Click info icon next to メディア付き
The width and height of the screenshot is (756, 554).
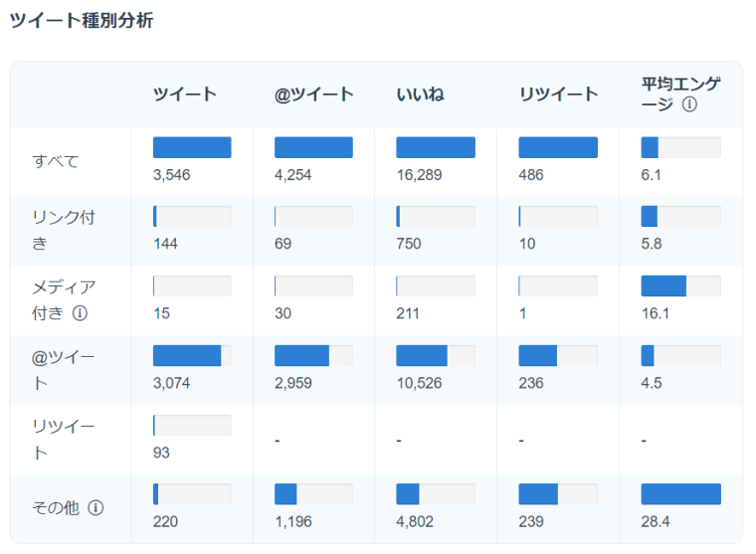pos(81,312)
